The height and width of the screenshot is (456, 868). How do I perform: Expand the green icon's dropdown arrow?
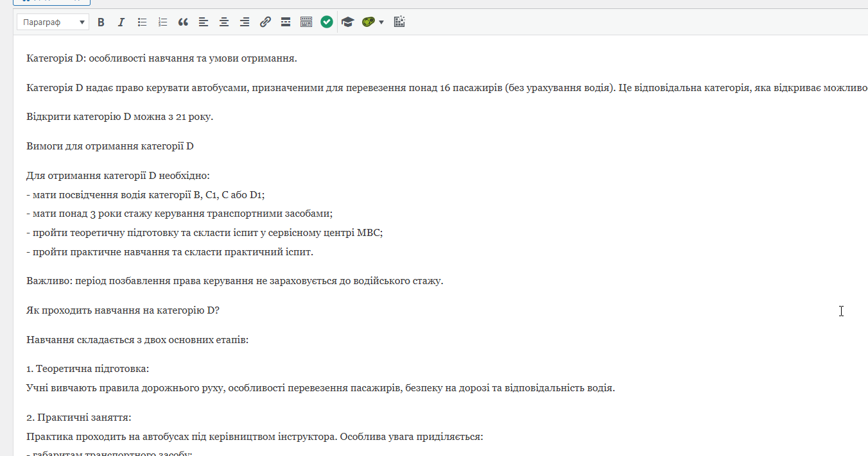point(381,22)
